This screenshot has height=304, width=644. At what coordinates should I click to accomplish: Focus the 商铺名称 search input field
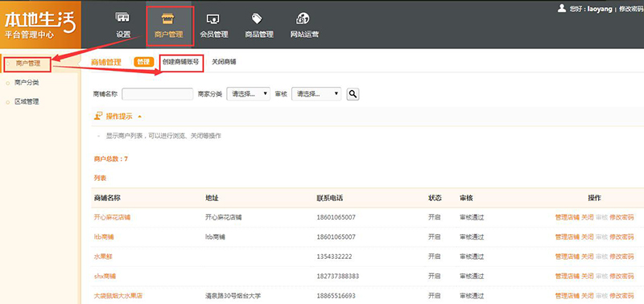157,94
